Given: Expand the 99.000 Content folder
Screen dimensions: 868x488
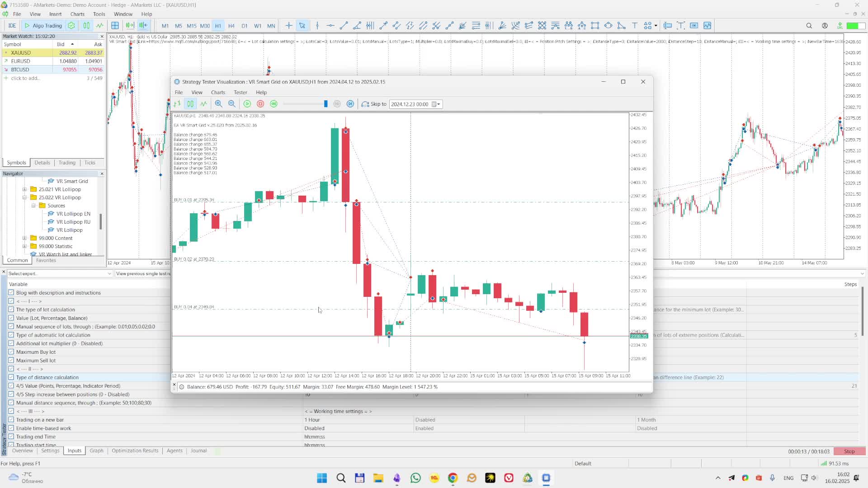Looking at the screenshot, I should [x=25, y=238].
